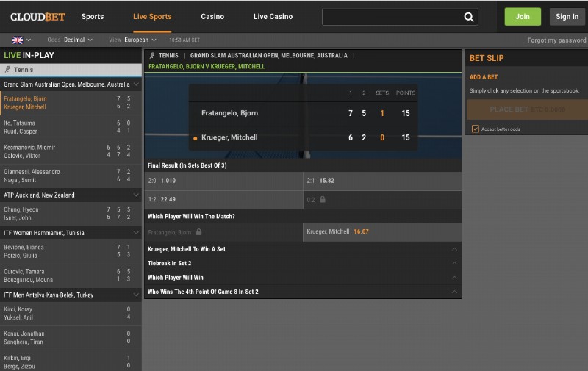Collapse the ATP Auckland, New Zealand section

[136, 195]
